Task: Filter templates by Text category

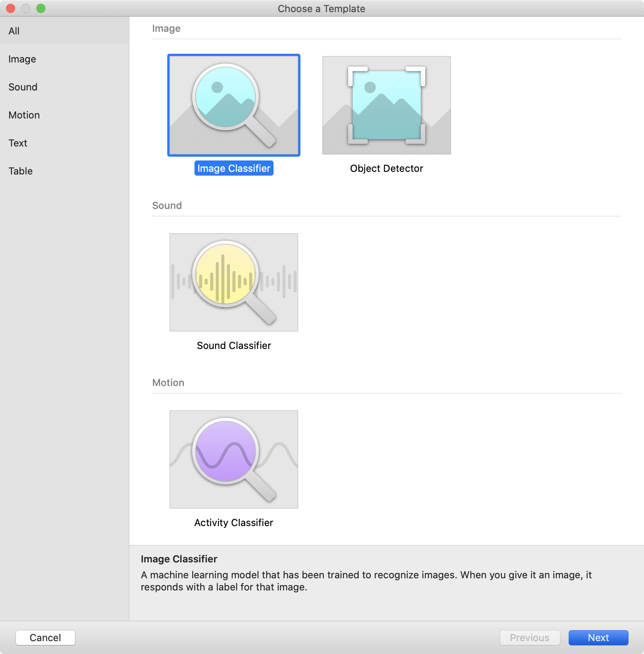Action: [x=64, y=143]
